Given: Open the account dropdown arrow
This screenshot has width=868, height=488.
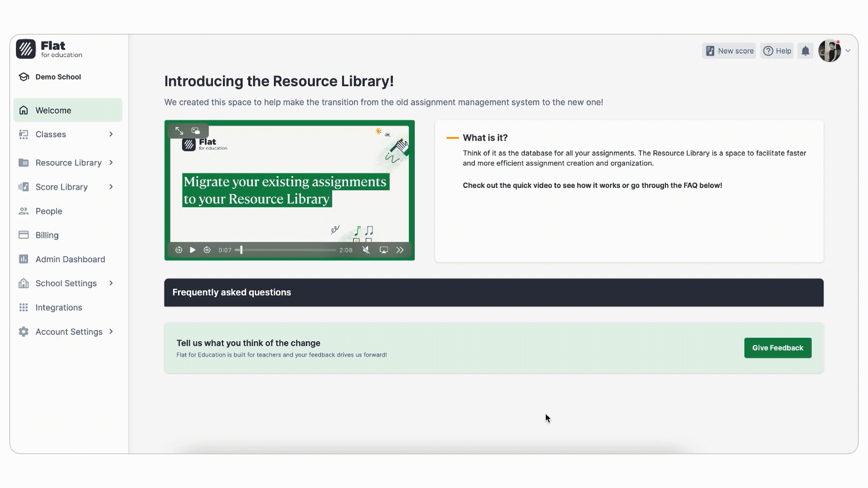Looking at the screenshot, I should click(848, 51).
